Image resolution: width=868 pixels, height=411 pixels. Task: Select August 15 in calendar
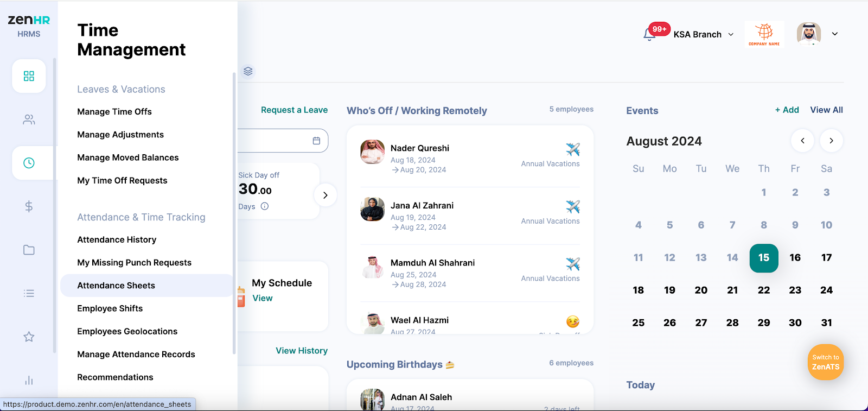[764, 258]
